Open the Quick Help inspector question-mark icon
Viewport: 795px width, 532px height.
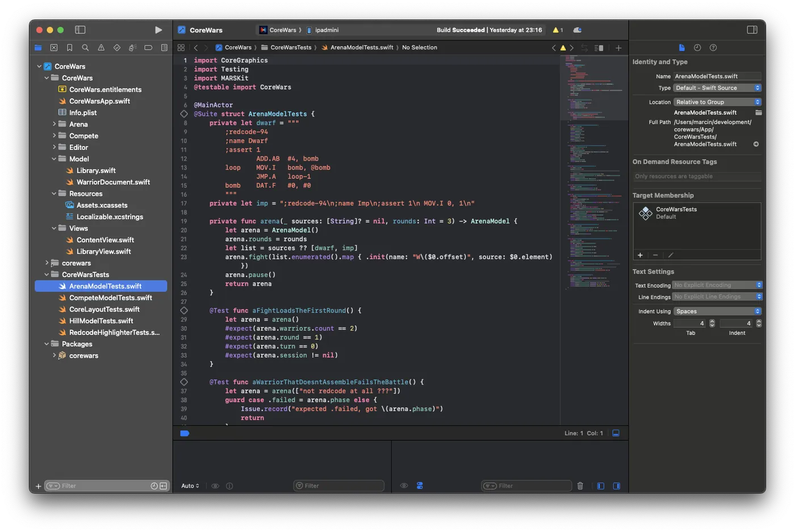[x=713, y=48]
